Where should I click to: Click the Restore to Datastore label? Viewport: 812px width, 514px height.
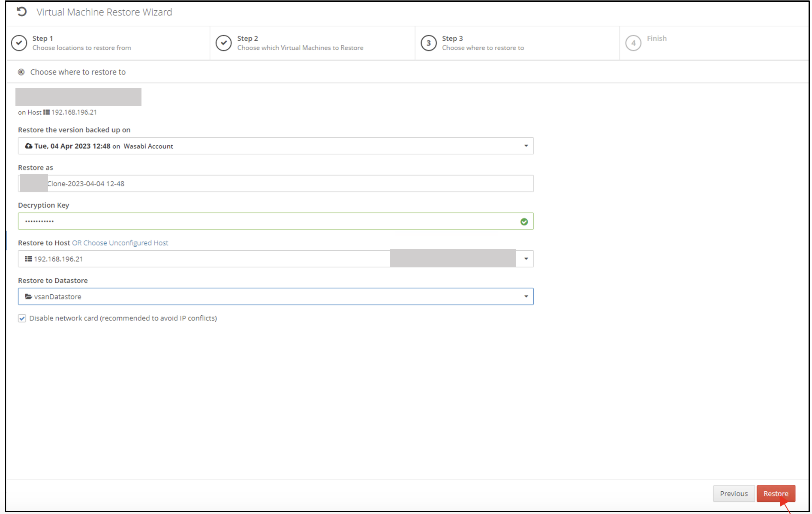tap(53, 281)
